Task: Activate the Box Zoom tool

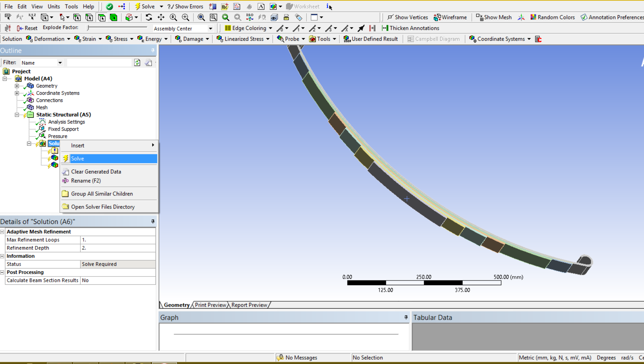Action: 186,17
